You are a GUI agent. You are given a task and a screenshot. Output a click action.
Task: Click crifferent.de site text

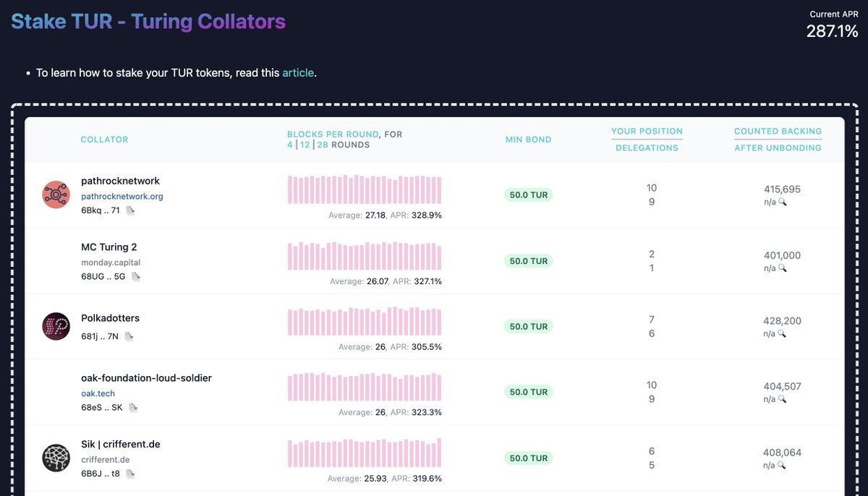(106, 460)
